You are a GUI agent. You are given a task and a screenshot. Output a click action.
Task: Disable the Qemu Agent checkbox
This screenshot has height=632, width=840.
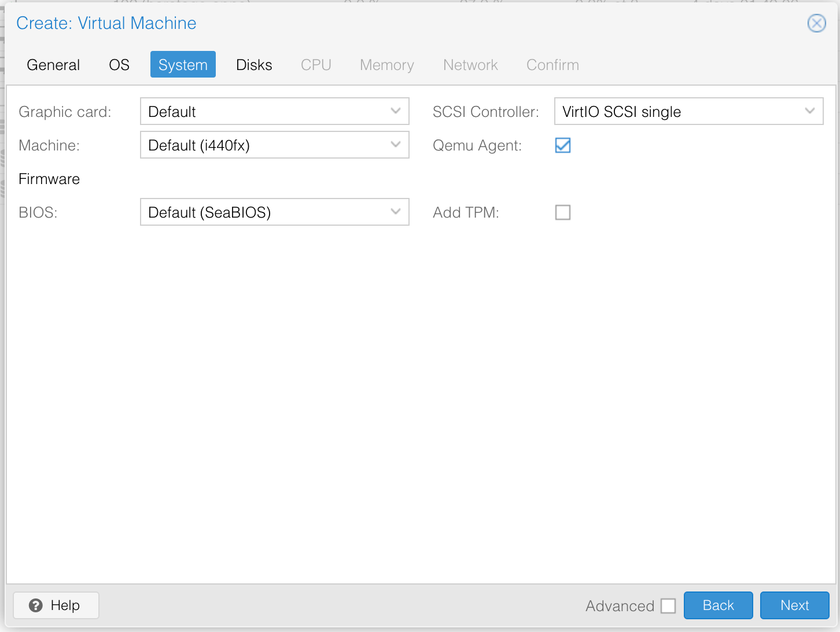tap(563, 145)
